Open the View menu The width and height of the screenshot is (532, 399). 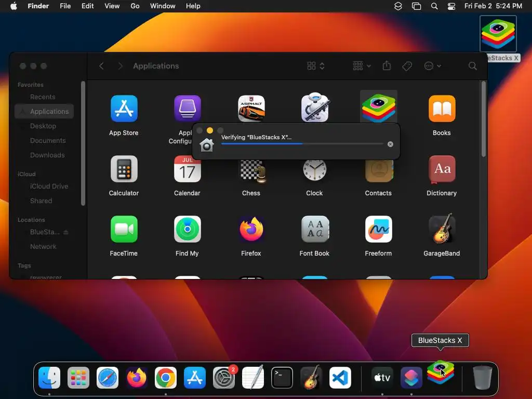coord(112,6)
